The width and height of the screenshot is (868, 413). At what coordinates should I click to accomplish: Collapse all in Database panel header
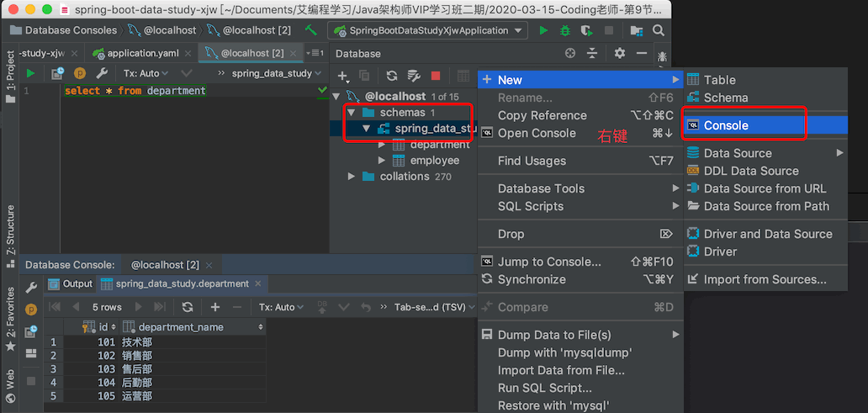point(592,53)
